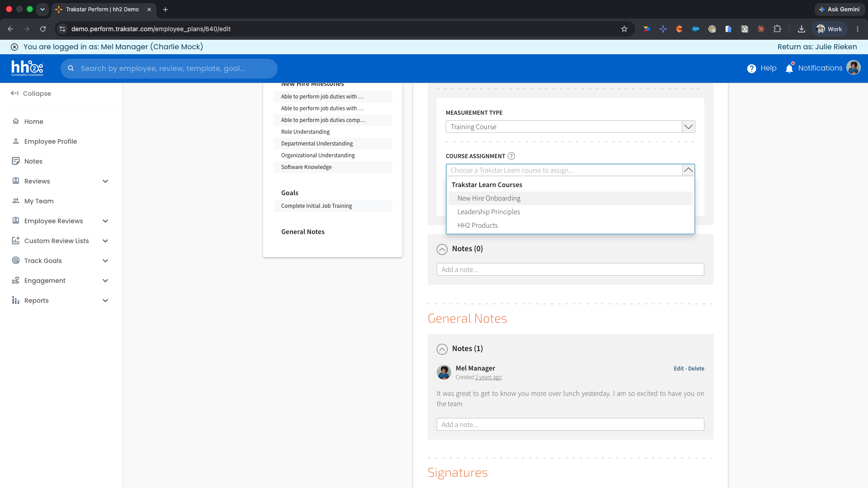Dismiss the logged-in-as banner X icon
The height and width of the screenshot is (488, 868).
(14, 47)
